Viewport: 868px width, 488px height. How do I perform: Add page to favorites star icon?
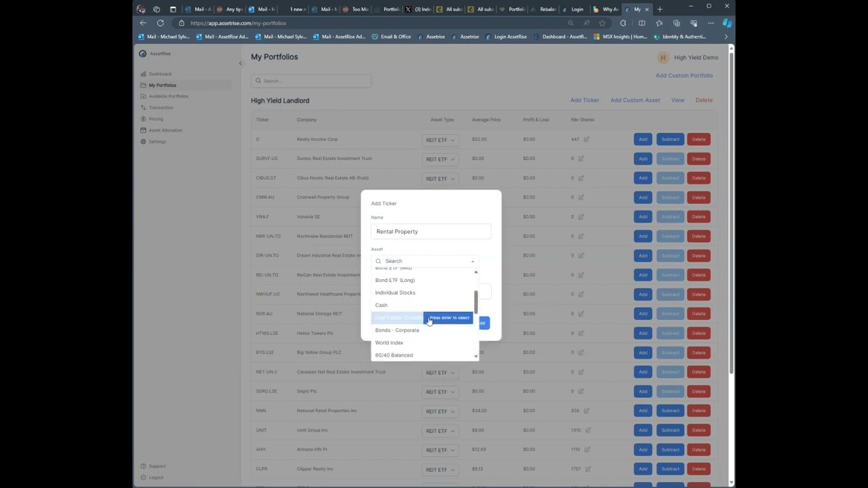tap(602, 23)
